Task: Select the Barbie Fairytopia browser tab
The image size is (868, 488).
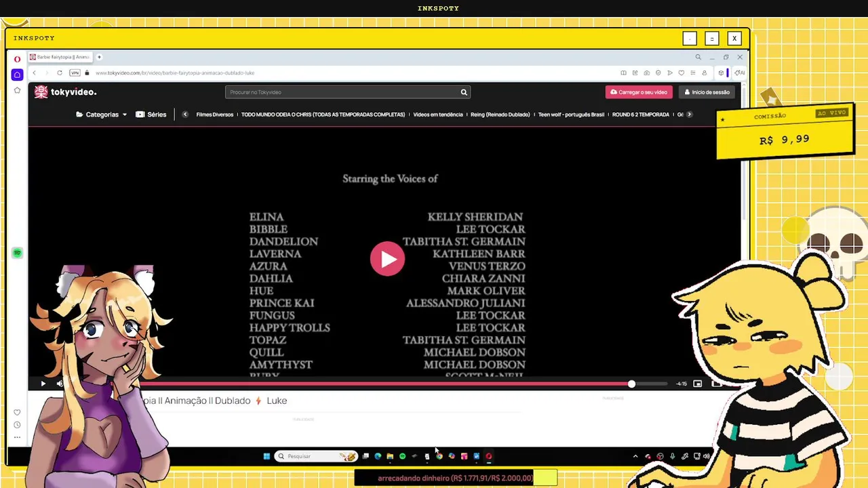Action: 60,57
